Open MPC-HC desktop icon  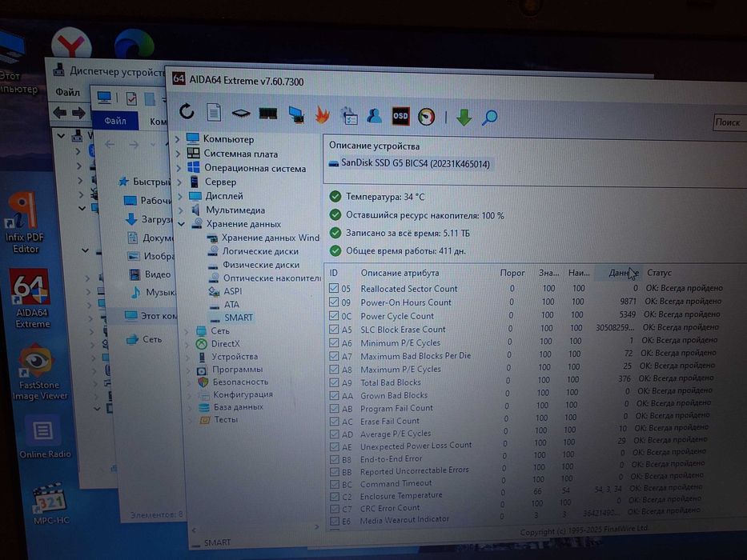[x=50, y=503]
